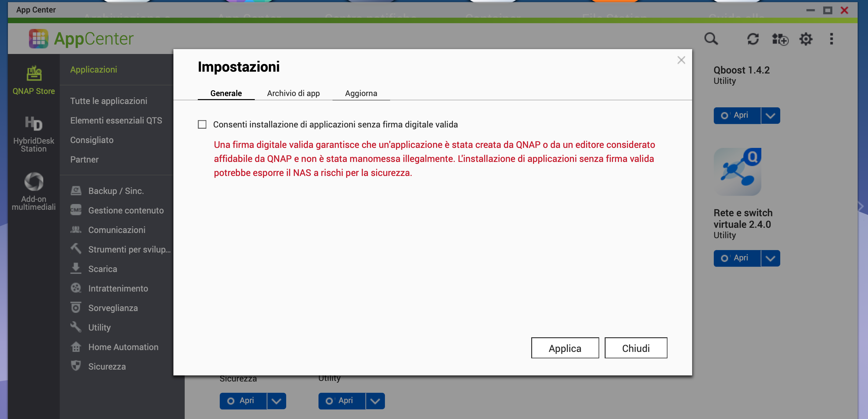868x419 pixels.
Task: Expand dropdown next to Qboost Apri button
Action: click(x=770, y=116)
